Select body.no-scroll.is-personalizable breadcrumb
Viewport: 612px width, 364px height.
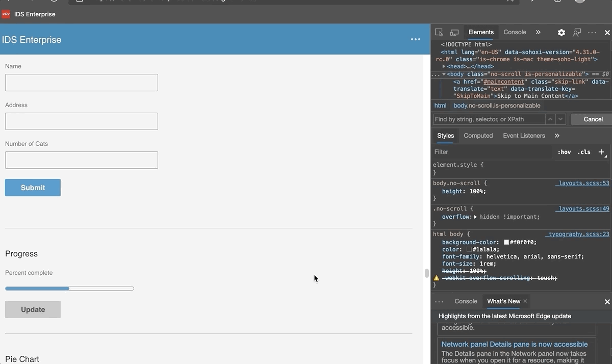click(497, 106)
